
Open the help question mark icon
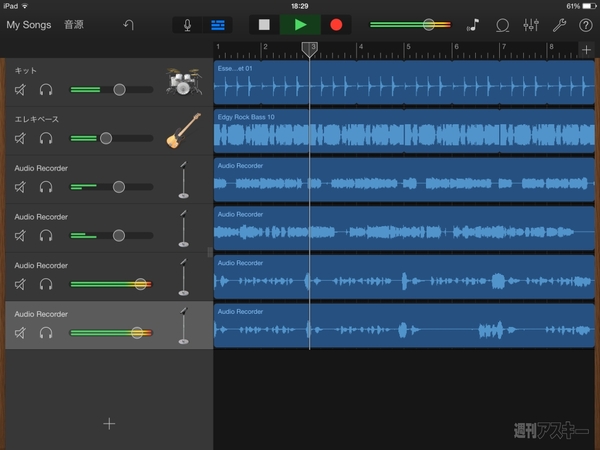585,24
